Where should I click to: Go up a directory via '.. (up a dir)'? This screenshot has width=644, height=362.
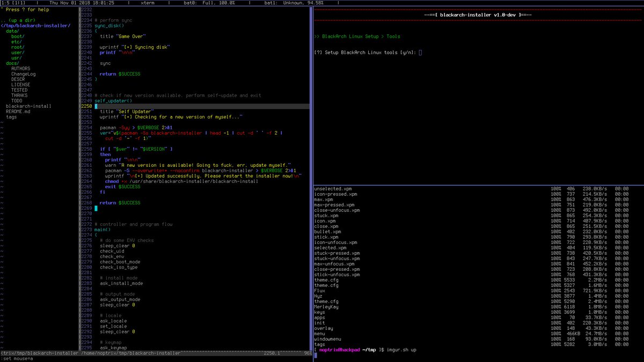click(x=18, y=20)
